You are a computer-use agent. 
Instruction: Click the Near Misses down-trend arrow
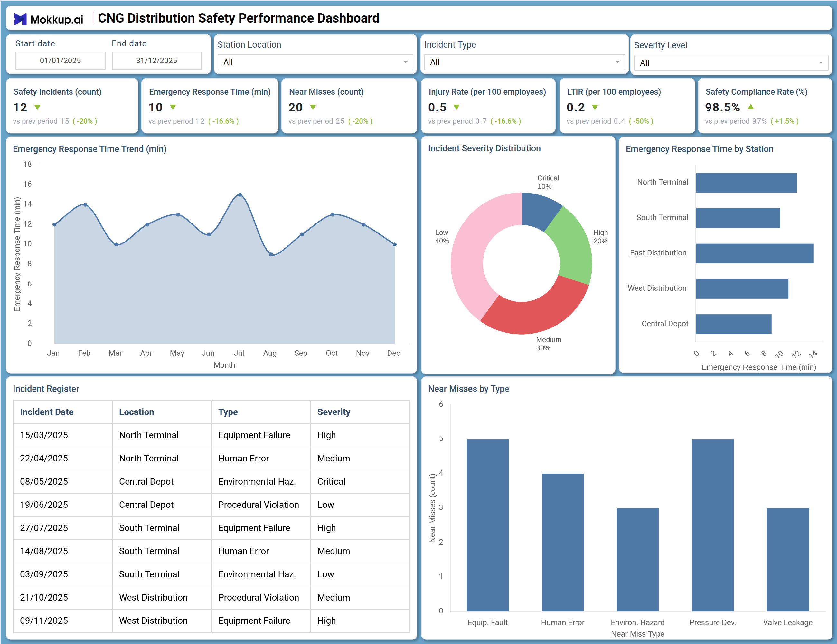point(313,107)
